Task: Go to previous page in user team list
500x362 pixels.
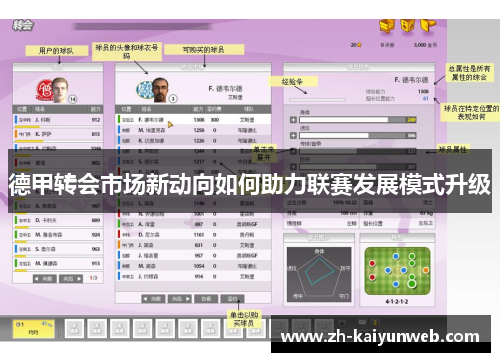Action: click(x=45, y=278)
